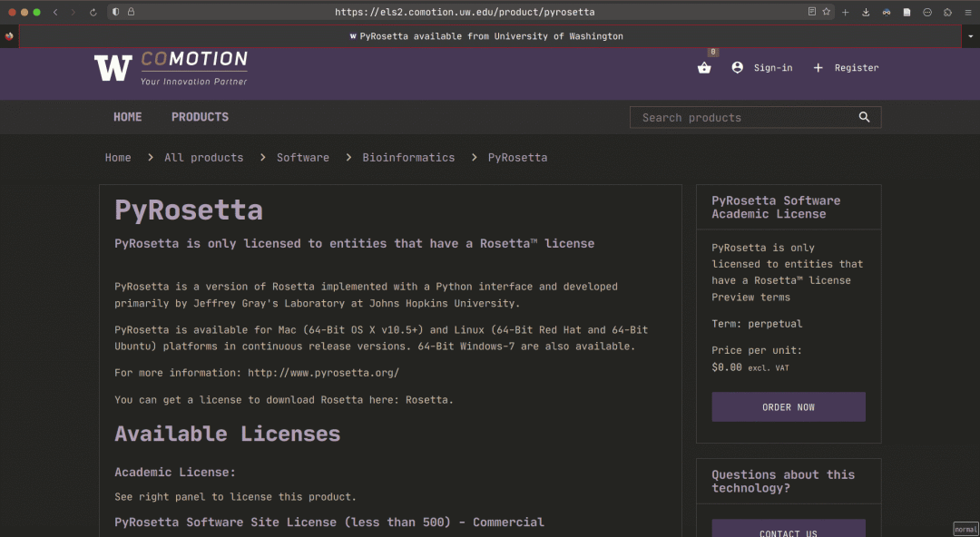This screenshot has height=537, width=980.
Task: Open the browser hamburger menu
Action: (x=968, y=12)
